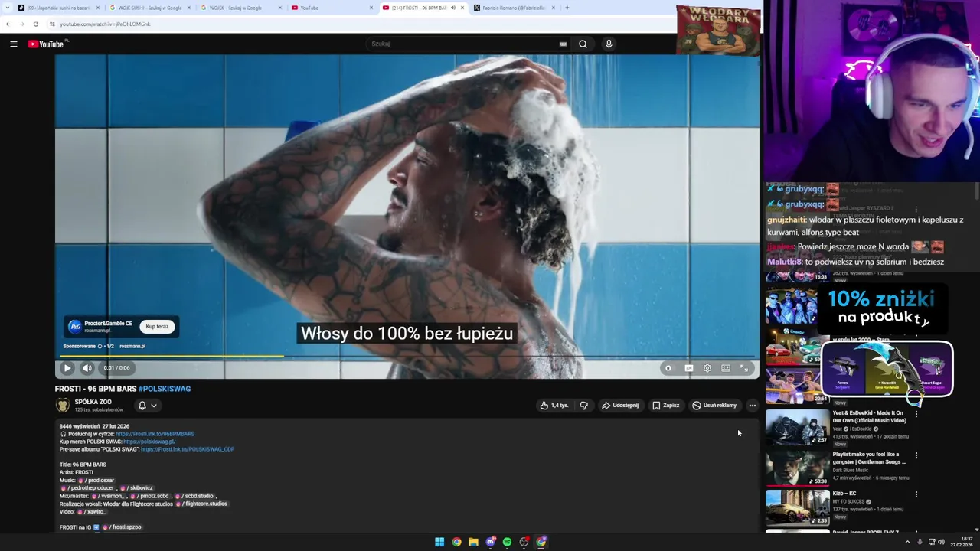Like the video (1,4 tys.)
980x551 pixels.
coord(554,406)
